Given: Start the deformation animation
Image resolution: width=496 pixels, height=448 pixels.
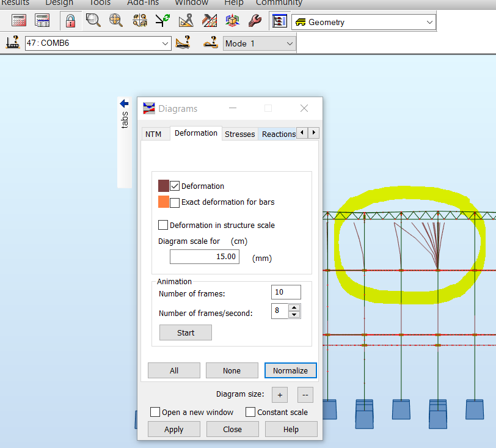Looking at the screenshot, I should coord(185,332).
